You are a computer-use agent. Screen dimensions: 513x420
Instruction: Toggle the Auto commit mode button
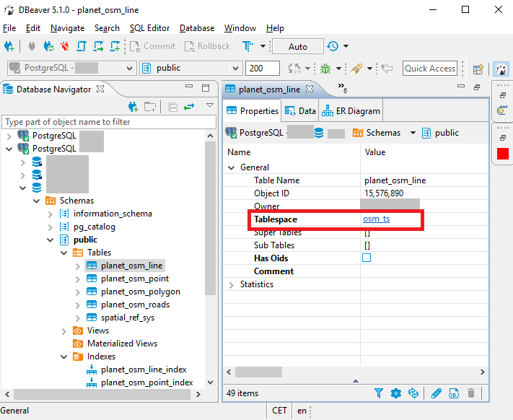pyautogui.click(x=298, y=46)
